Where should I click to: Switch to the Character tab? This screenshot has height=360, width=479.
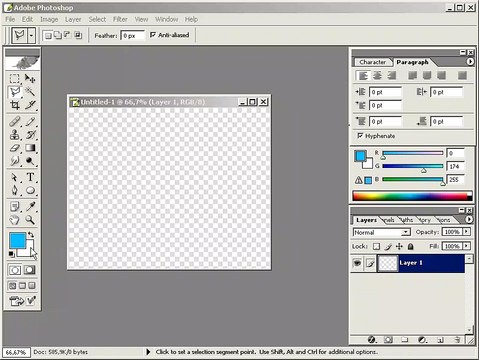pos(372,62)
